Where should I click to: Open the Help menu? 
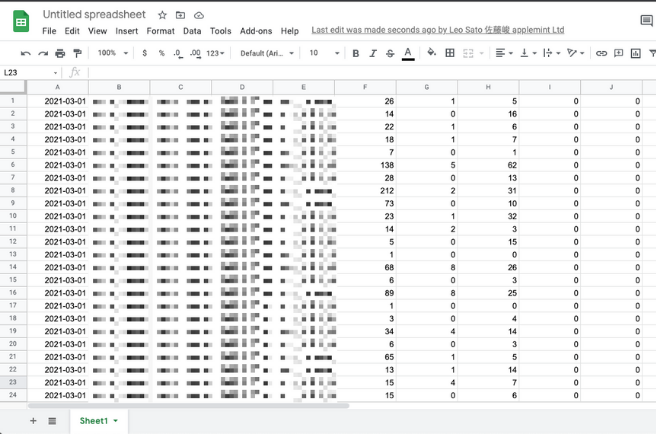click(x=290, y=31)
